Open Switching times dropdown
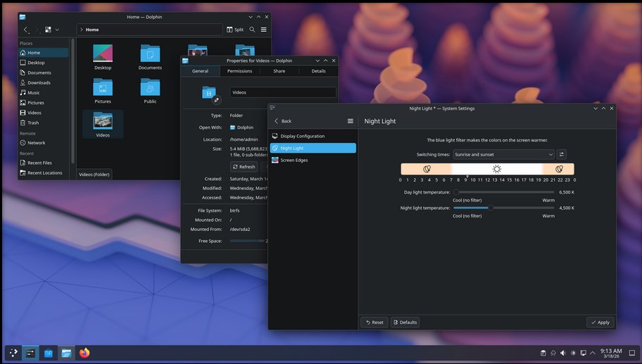The height and width of the screenshot is (364, 642). 503,154
